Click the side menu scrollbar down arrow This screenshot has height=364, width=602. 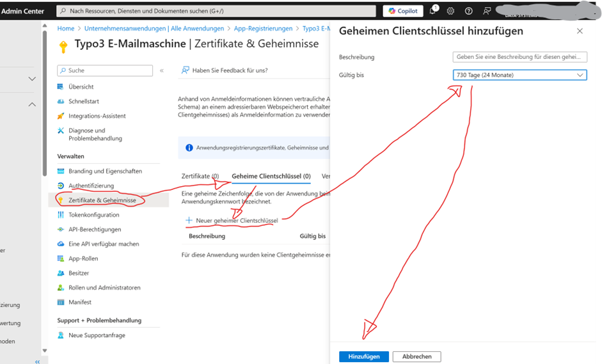[x=45, y=350]
